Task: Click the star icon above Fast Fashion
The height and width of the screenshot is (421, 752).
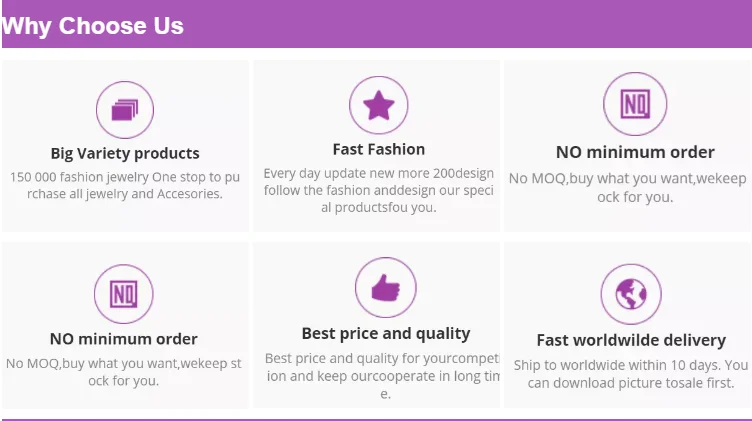Action: [378, 105]
